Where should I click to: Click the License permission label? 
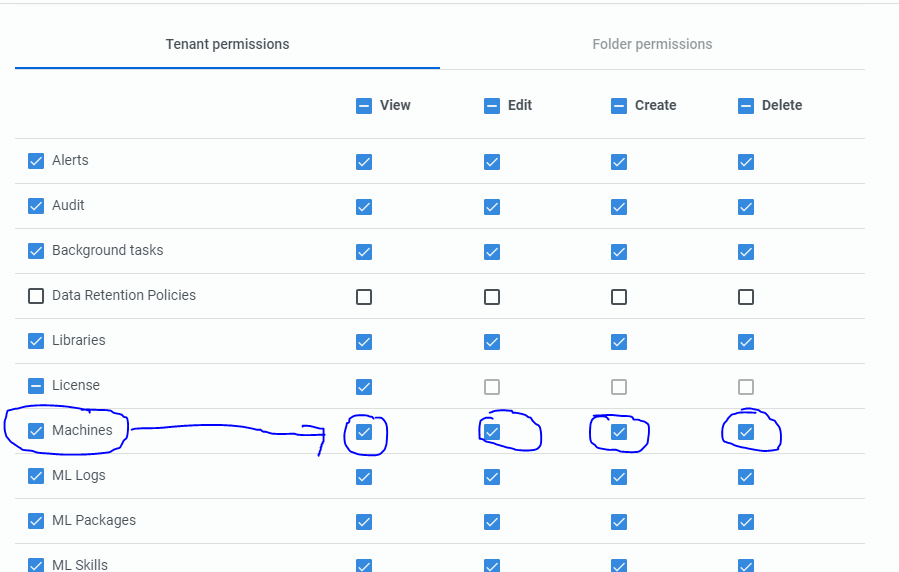tap(76, 385)
